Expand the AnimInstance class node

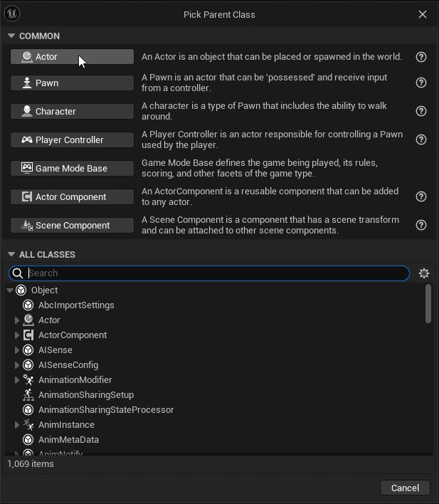pyautogui.click(x=17, y=425)
